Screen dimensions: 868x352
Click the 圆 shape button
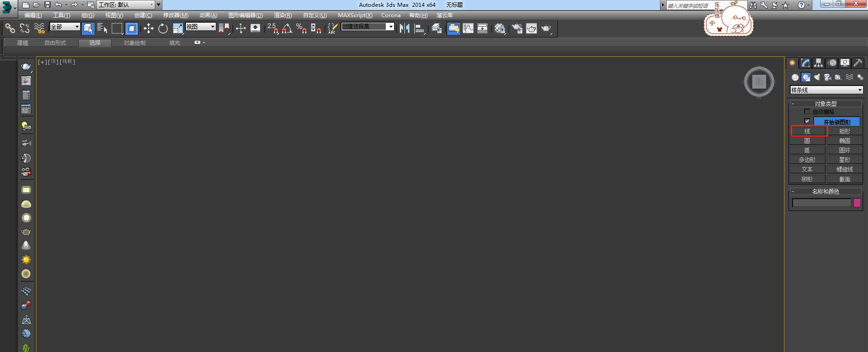click(807, 141)
